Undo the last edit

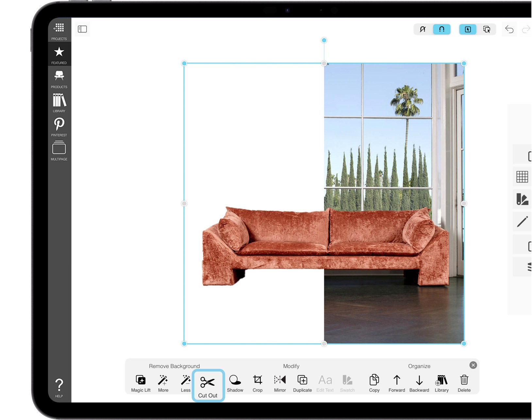pyautogui.click(x=509, y=29)
